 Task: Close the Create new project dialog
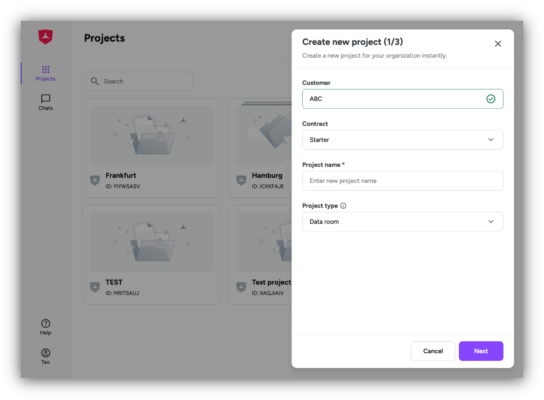coord(498,44)
